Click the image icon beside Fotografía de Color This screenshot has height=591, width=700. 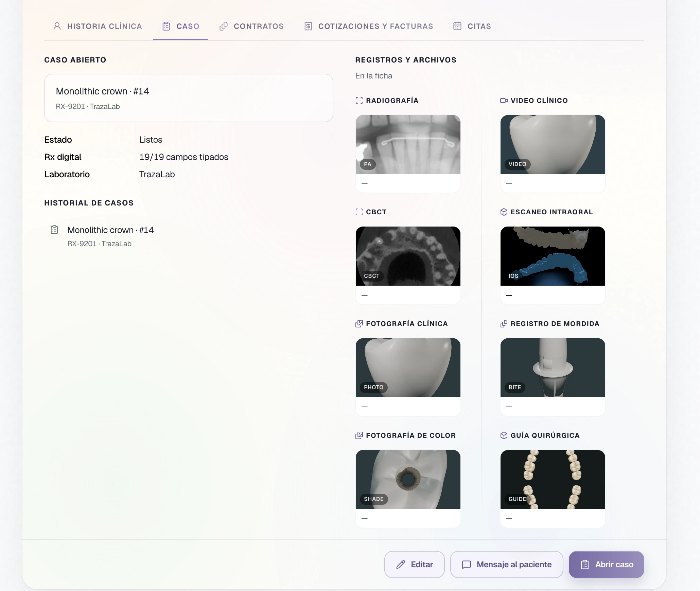[x=359, y=435]
